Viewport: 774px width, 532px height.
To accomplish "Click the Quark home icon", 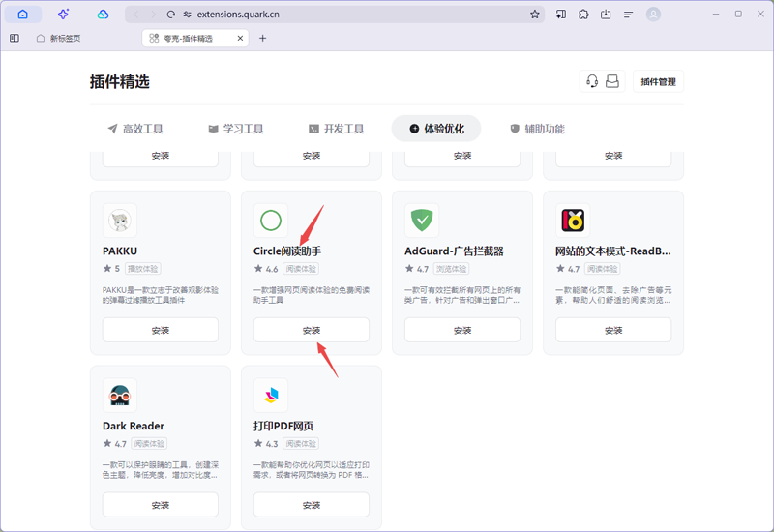I will tap(22, 15).
